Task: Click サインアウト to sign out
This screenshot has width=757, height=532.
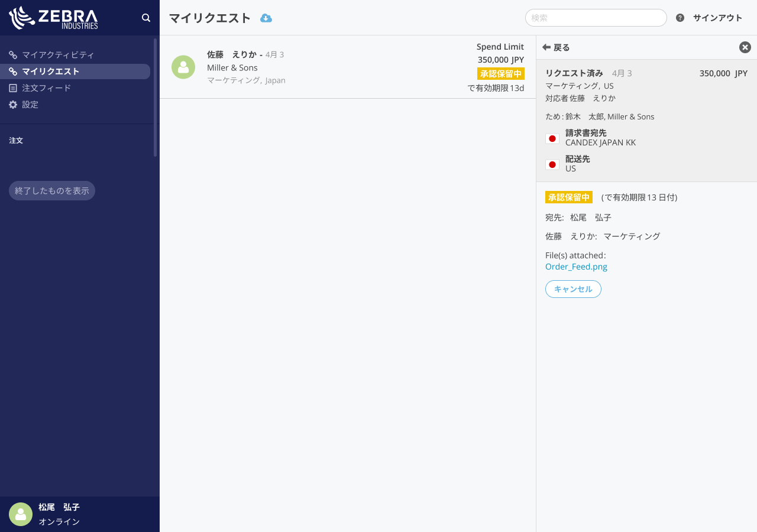Action: click(x=717, y=18)
